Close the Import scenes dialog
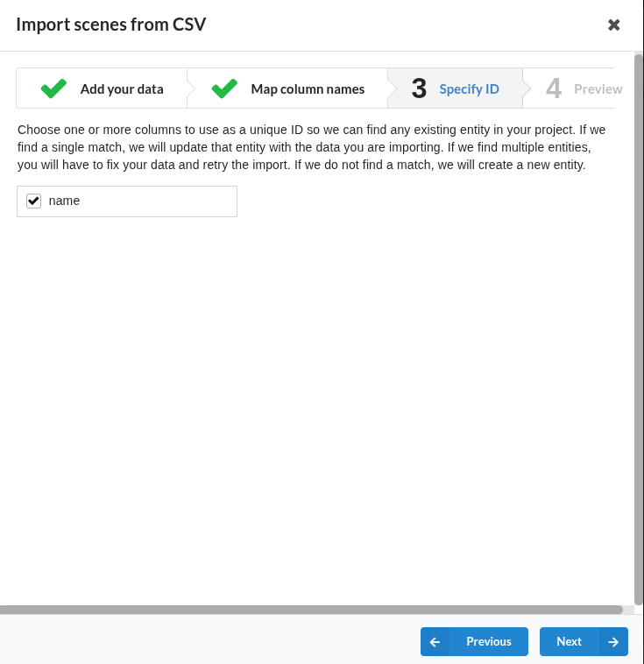Screen dimensions: 644x664 click(614, 25)
